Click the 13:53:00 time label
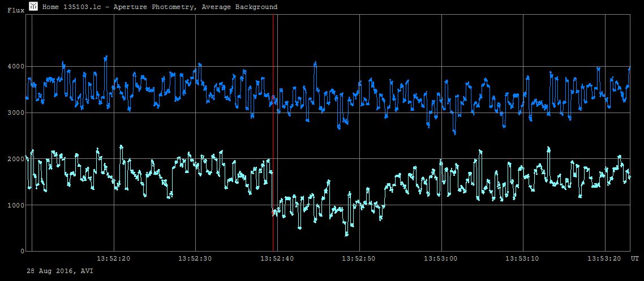 click(x=441, y=258)
